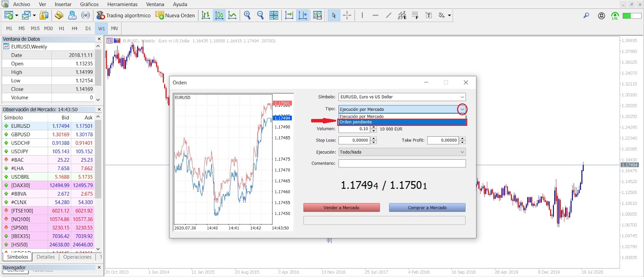Zoom out of the chart
The height and width of the screenshot is (277, 644).
(x=260, y=15)
